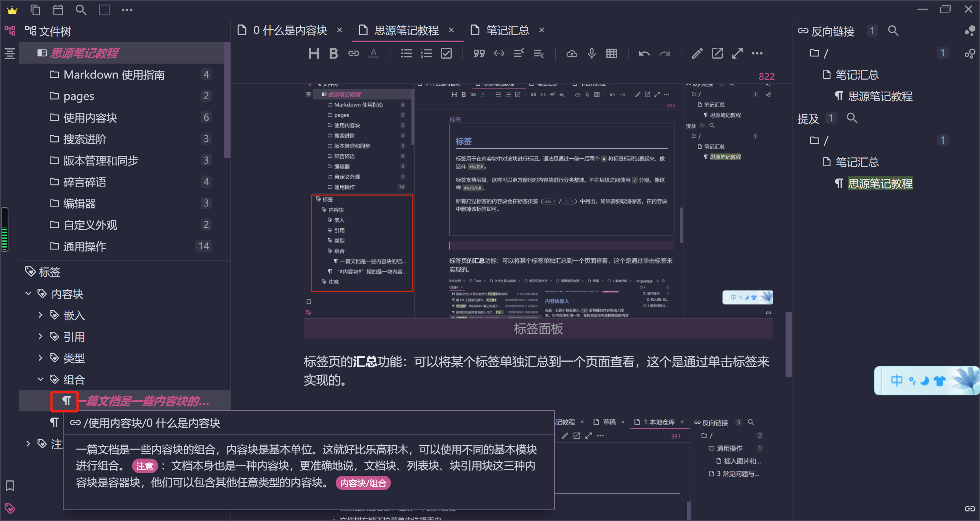Toggle the tags panel at bottom left
The image size is (980, 521).
pyautogui.click(x=10, y=509)
